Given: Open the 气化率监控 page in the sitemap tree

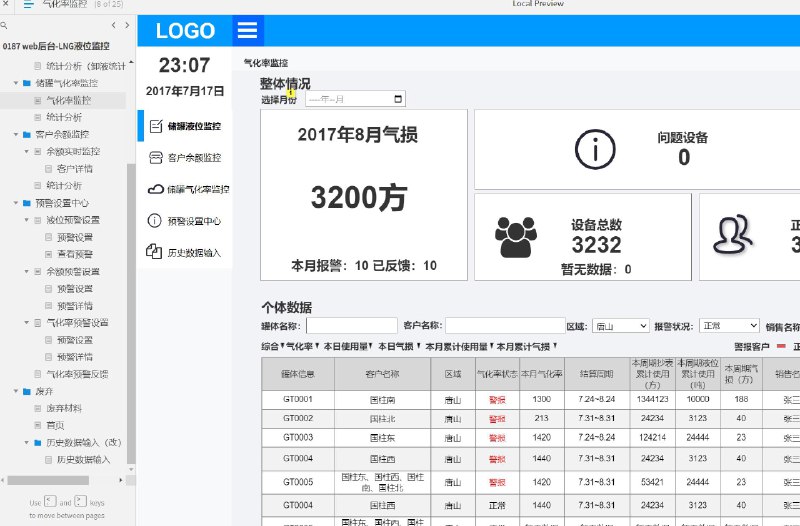Looking at the screenshot, I should (x=69, y=101).
